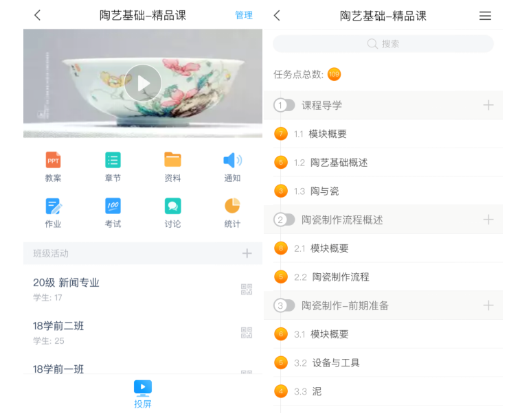The width and height of the screenshot is (531, 420).
Task: Tap the 班级活动 header label
Action: (51, 253)
